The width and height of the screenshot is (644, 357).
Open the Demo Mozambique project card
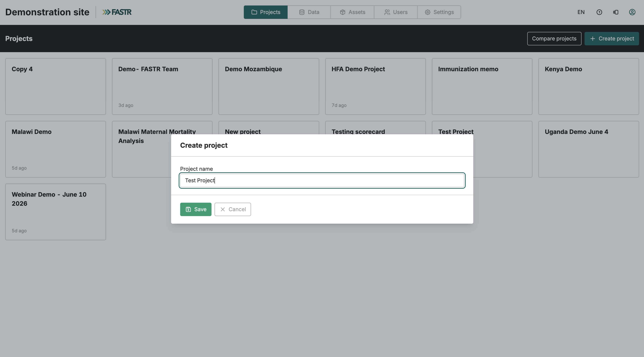pyautogui.click(x=269, y=87)
